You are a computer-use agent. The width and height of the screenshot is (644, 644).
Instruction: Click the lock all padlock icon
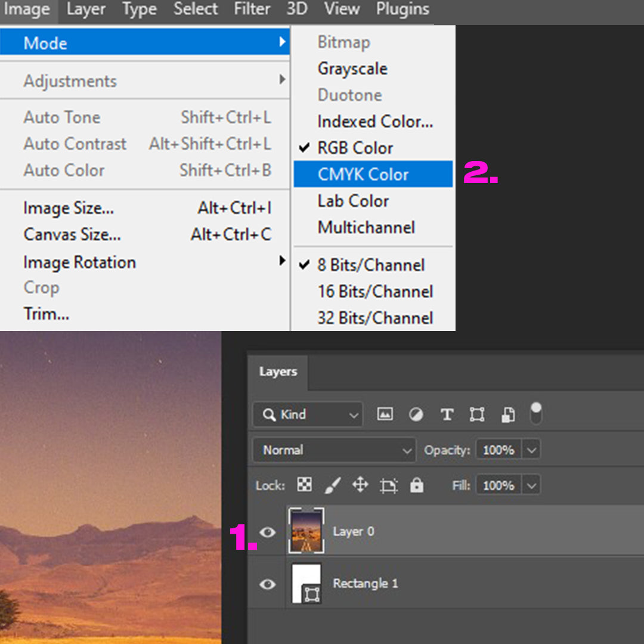[x=417, y=485]
